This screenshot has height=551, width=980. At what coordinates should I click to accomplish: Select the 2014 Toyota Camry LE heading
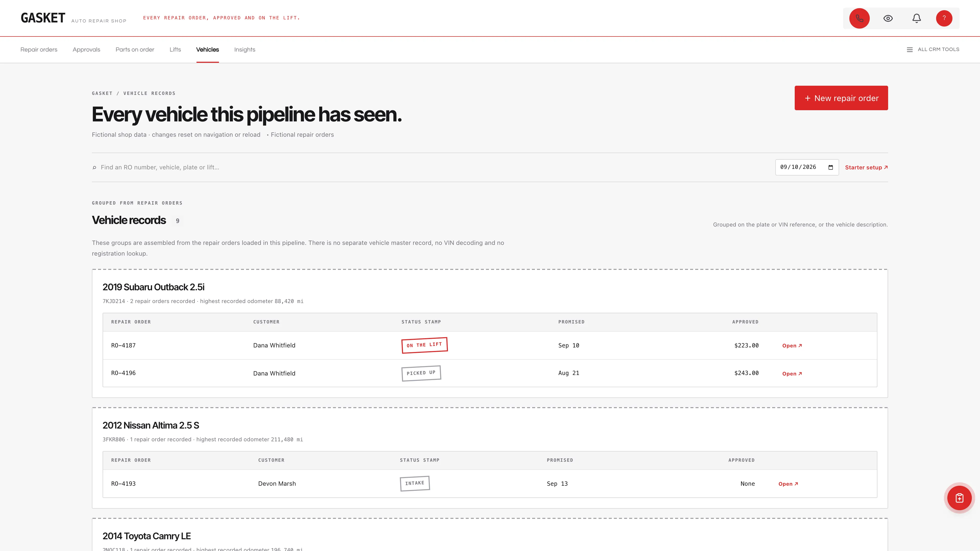click(x=146, y=536)
